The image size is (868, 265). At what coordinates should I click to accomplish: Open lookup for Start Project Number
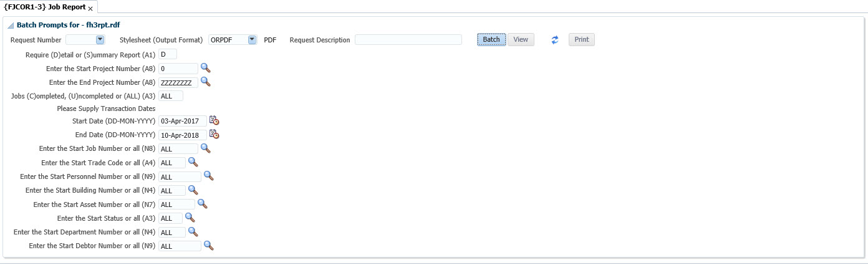[x=205, y=69]
